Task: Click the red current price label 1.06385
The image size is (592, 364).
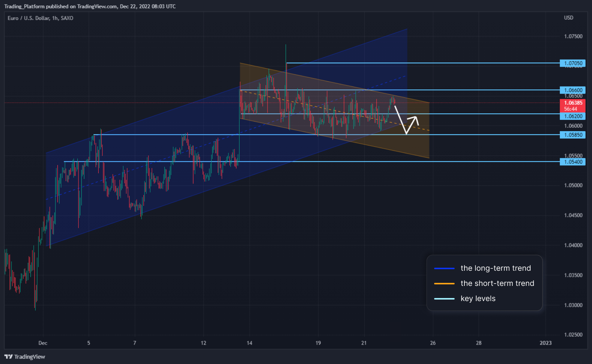Action: click(573, 106)
